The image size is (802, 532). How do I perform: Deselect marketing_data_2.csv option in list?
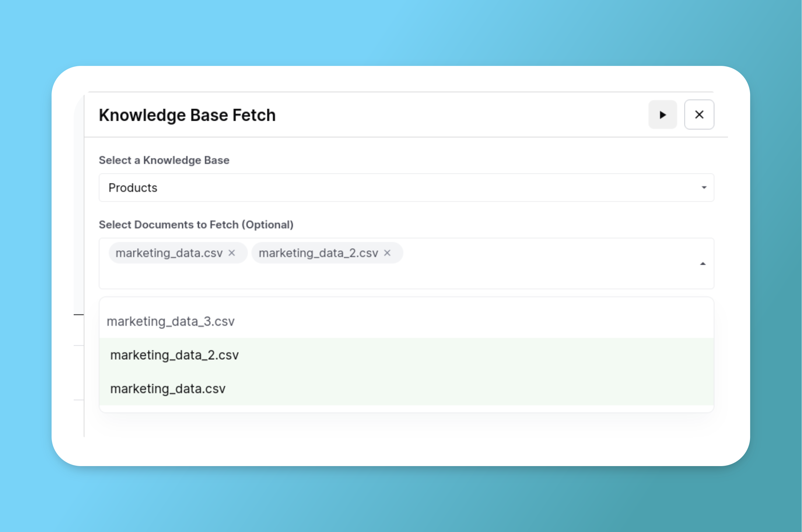[175, 355]
